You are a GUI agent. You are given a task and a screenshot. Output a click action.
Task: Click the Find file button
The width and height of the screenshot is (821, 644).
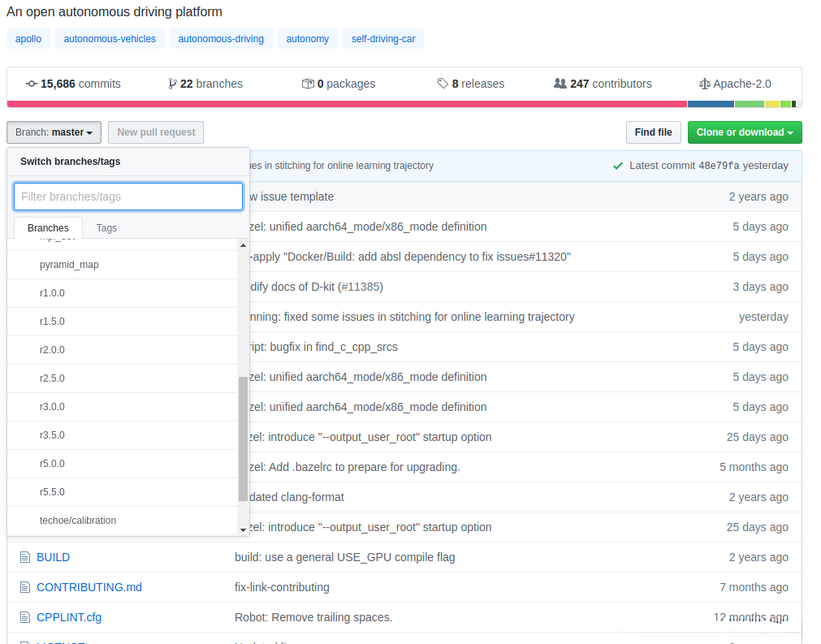[x=653, y=132]
